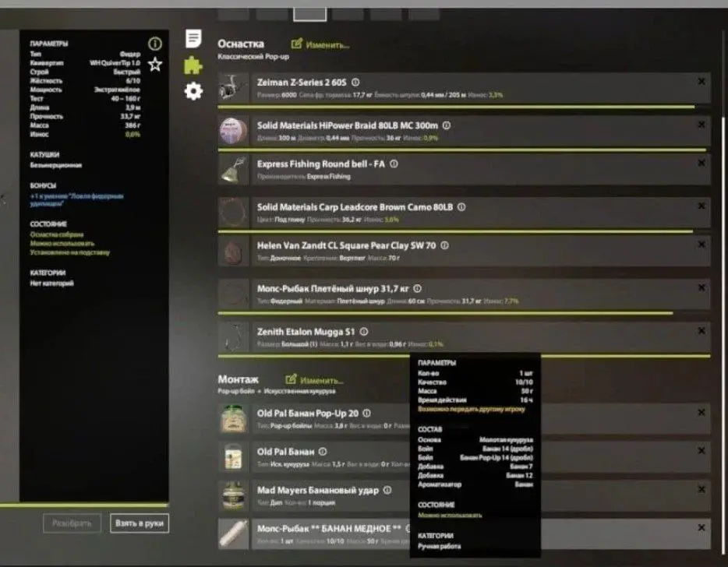The height and width of the screenshot is (567, 728).
Task: Select the Zenith hook thumbnail
Action: point(233,337)
